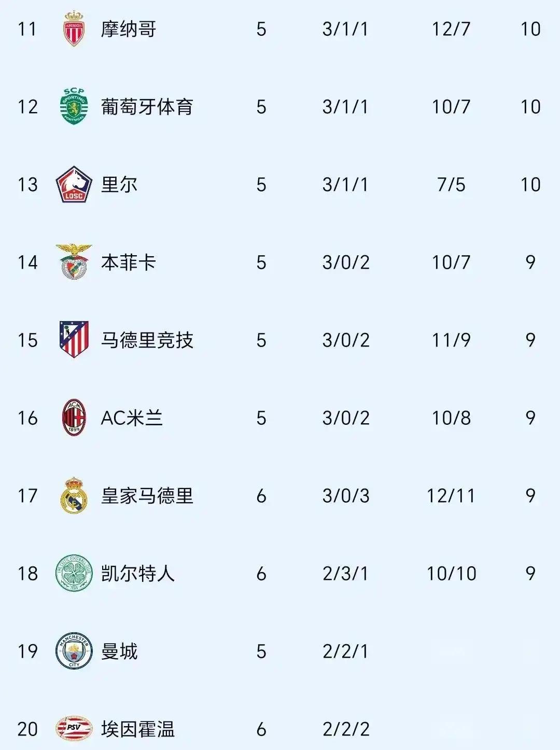Open team name 皇家马德里
This screenshot has height=750, width=560.
147,496
